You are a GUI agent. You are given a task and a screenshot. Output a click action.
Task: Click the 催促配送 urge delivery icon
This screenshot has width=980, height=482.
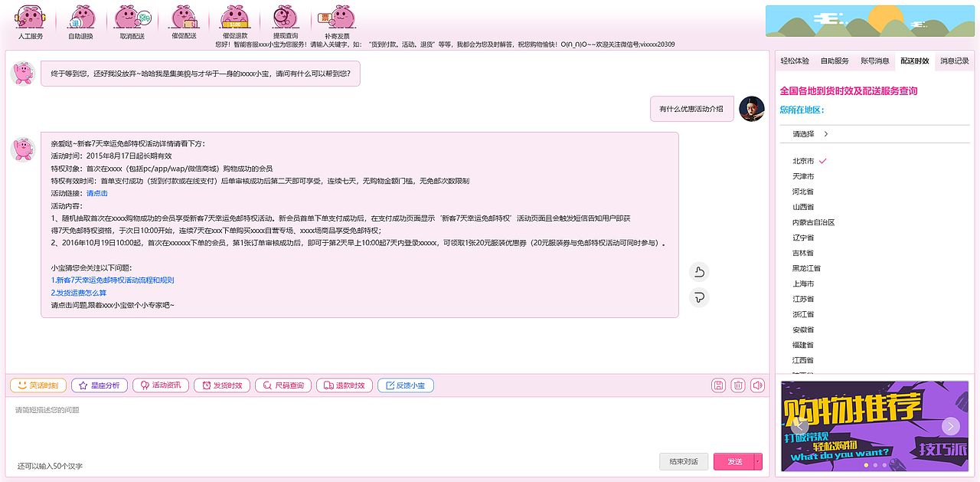[x=183, y=19]
